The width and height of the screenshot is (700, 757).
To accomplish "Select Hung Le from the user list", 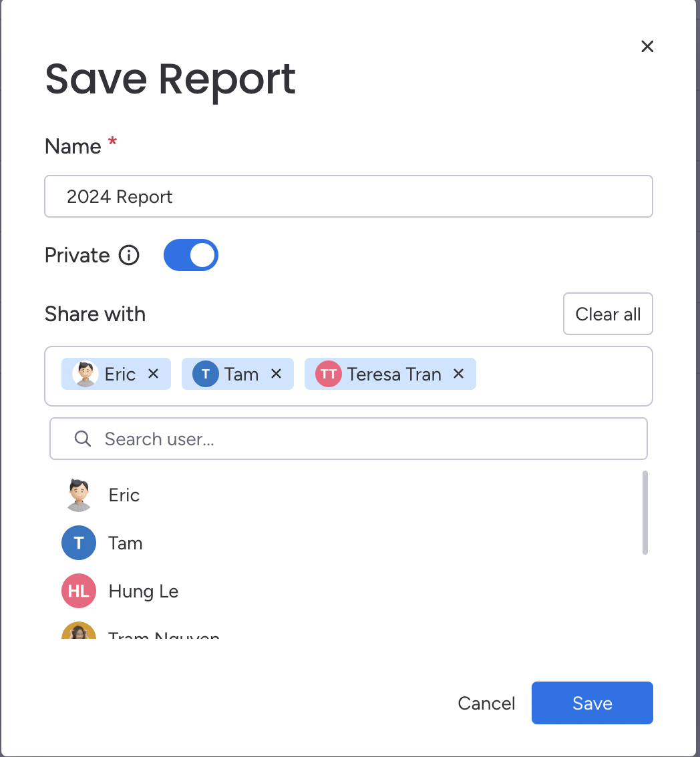I will pyautogui.click(x=143, y=591).
